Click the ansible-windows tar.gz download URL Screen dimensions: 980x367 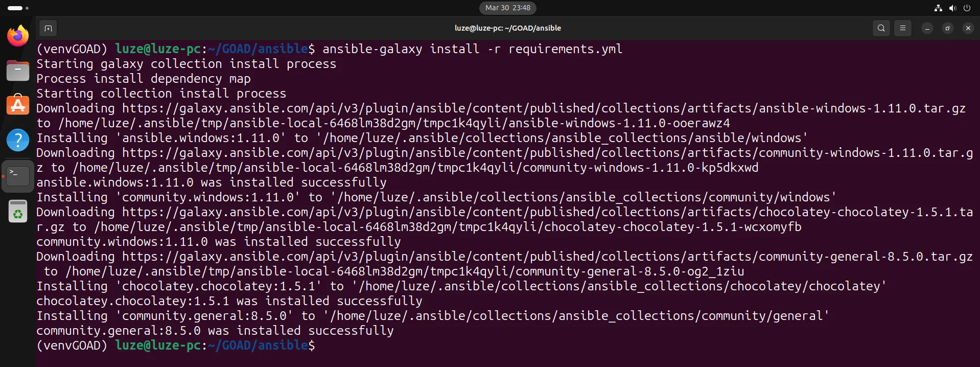pos(544,108)
